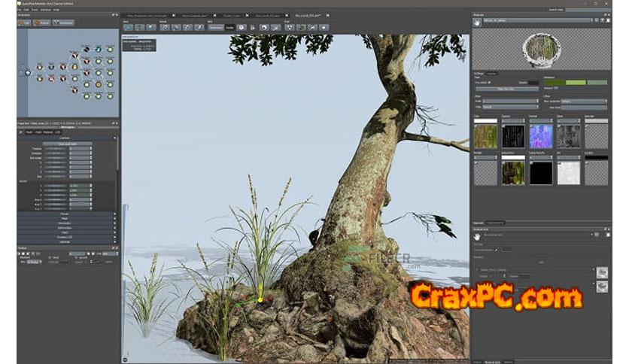Click the material icon beside the material name

point(476,21)
